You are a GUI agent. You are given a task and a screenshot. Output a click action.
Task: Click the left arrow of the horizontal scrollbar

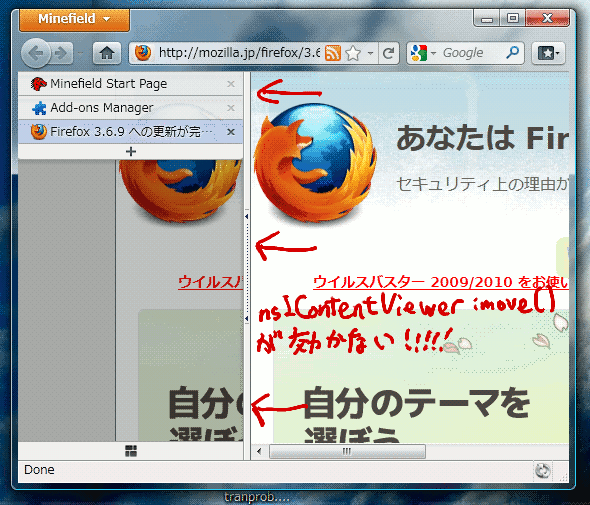point(259,451)
